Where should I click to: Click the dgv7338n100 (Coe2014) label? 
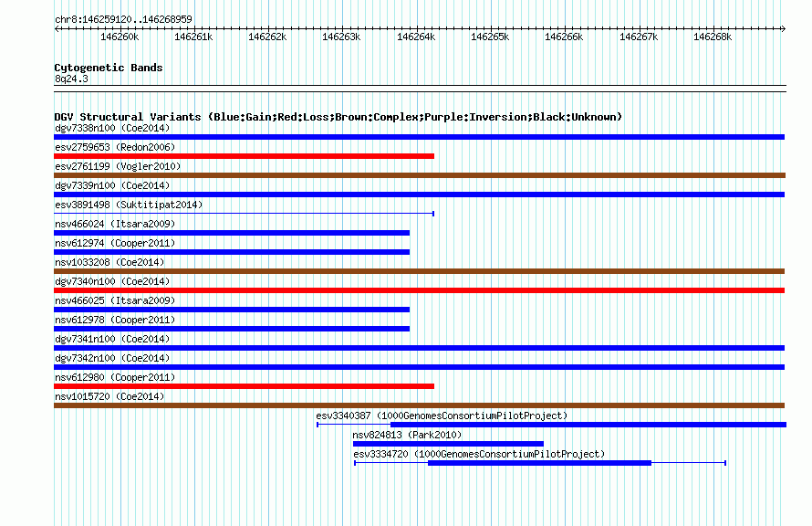point(112,128)
